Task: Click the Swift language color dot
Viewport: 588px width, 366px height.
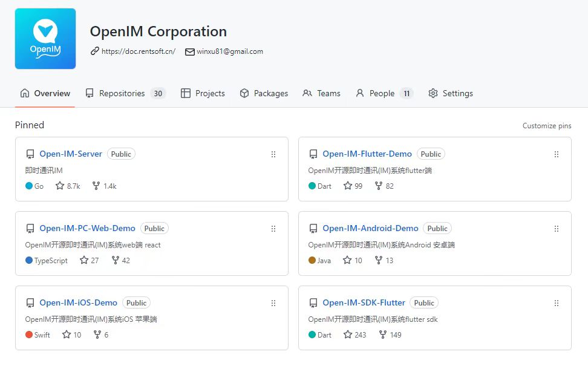Action: click(29, 335)
